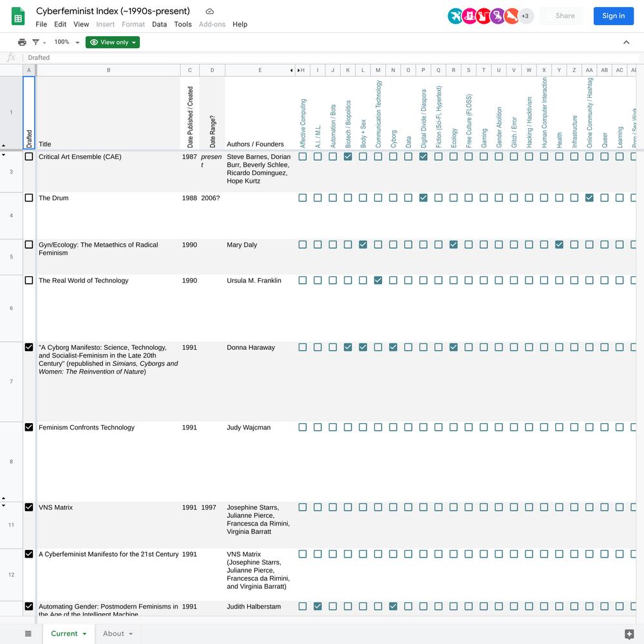Viewport: 644px width, 644px height.
Task: Select the orange collaborator avatar
Action: (x=511, y=16)
